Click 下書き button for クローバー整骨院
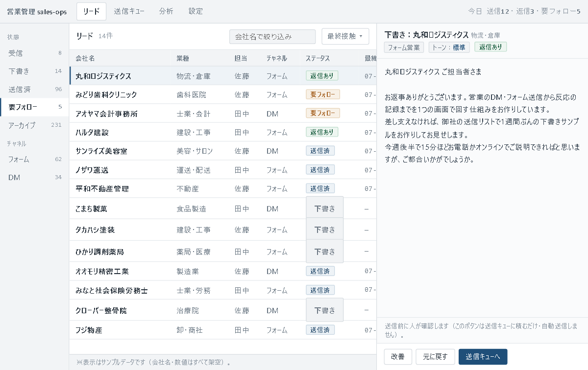The height and width of the screenshot is (370, 588). pos(324,310)
